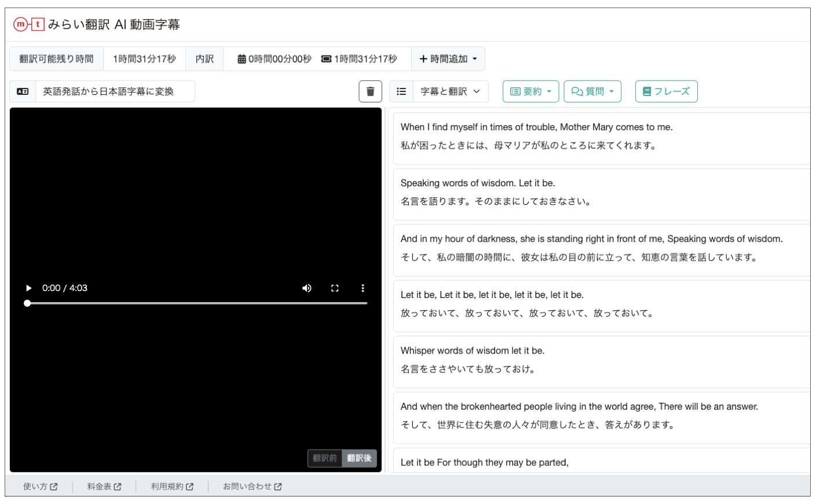Click the calendar icon next to 0時間00分00秒
This screenshot has height=504, width=816.
click(241, 59)
